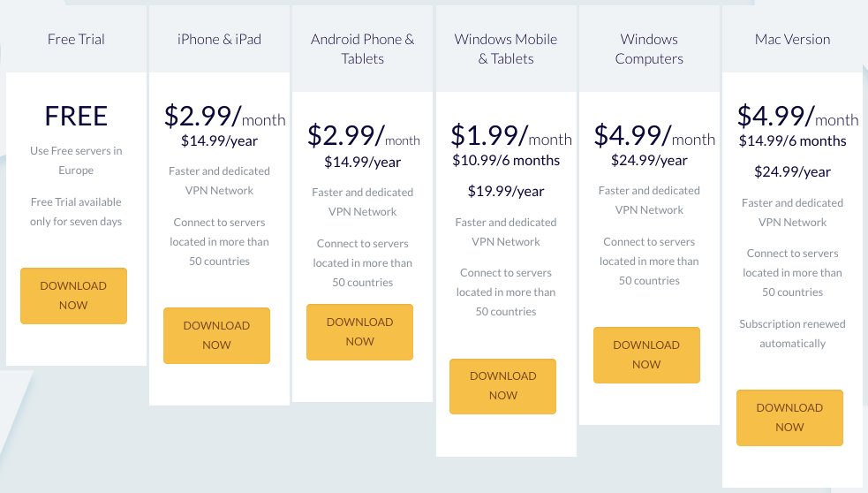Click Download Now for Android Phone & Tablets
Screen dimensions: 868x493
[x=359, y=332]
